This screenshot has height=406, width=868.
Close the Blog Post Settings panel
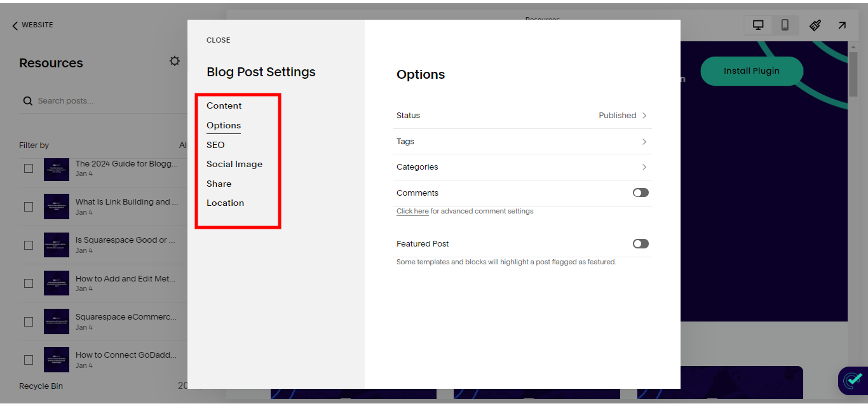(x=218, y=39)
